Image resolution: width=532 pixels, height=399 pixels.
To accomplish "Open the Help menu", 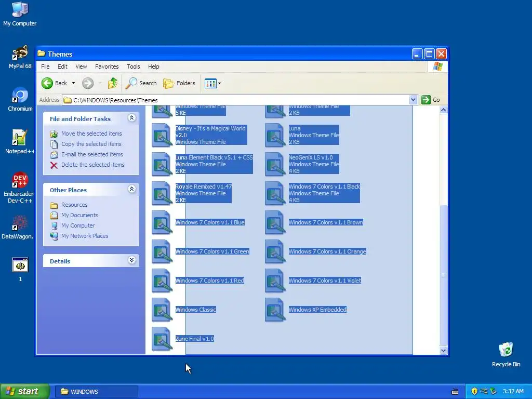I will tap(153, 66).
